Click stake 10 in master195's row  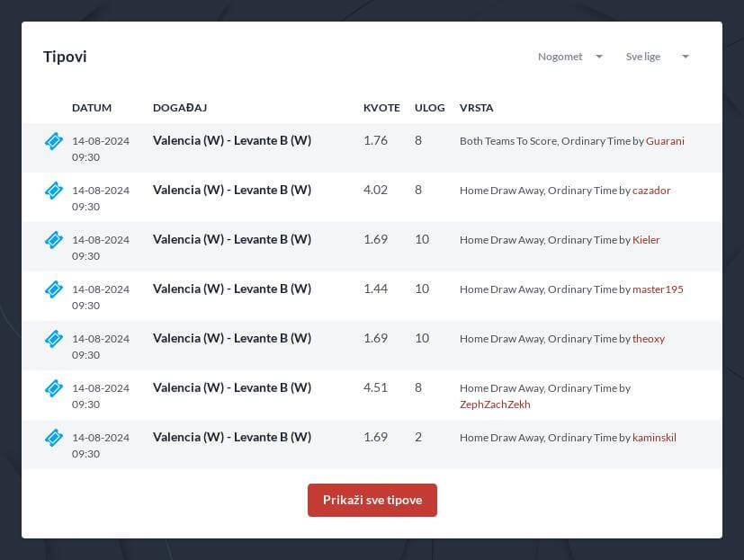pos(422,289)
